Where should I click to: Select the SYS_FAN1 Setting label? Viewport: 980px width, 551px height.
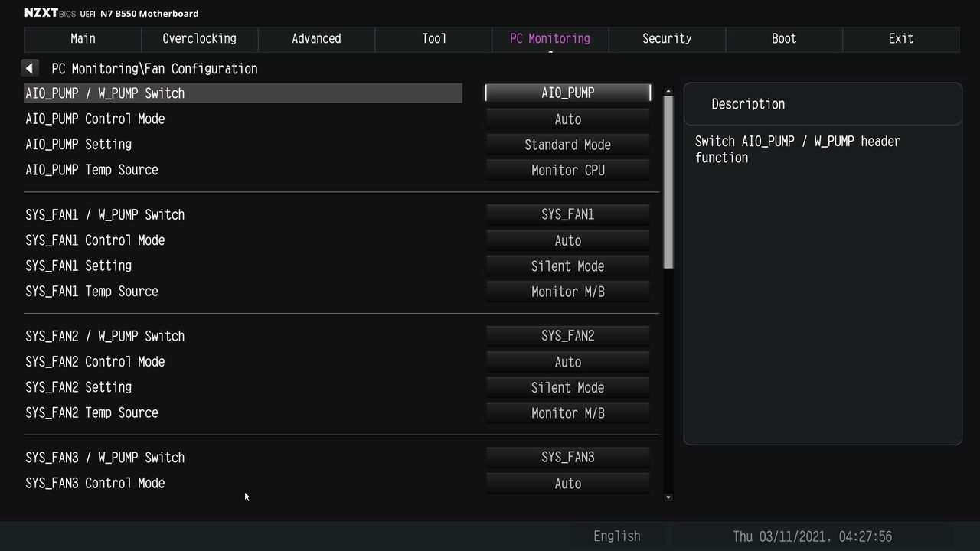pyautogui.click(x=78, y=266)
